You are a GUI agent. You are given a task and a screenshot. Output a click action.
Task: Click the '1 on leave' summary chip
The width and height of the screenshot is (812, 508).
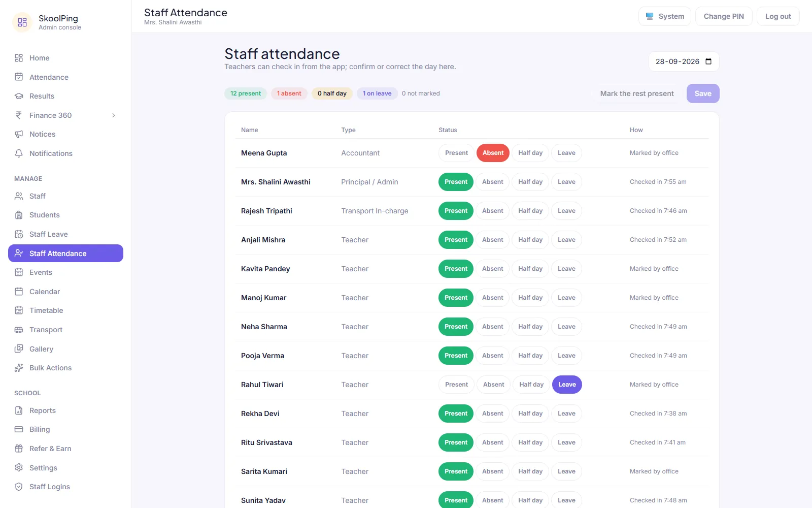(x=377, y=93)
